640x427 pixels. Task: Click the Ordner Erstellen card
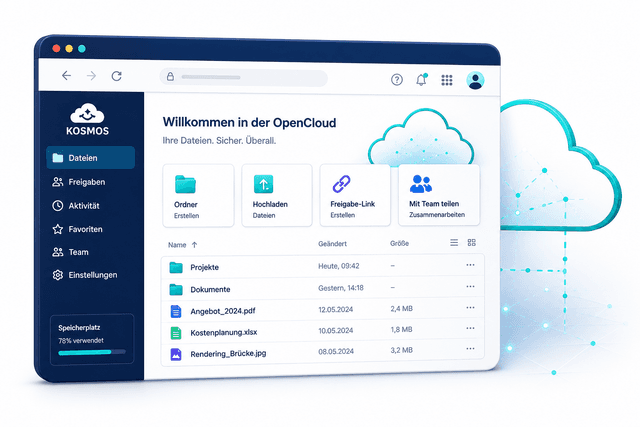tap(198, 196)
